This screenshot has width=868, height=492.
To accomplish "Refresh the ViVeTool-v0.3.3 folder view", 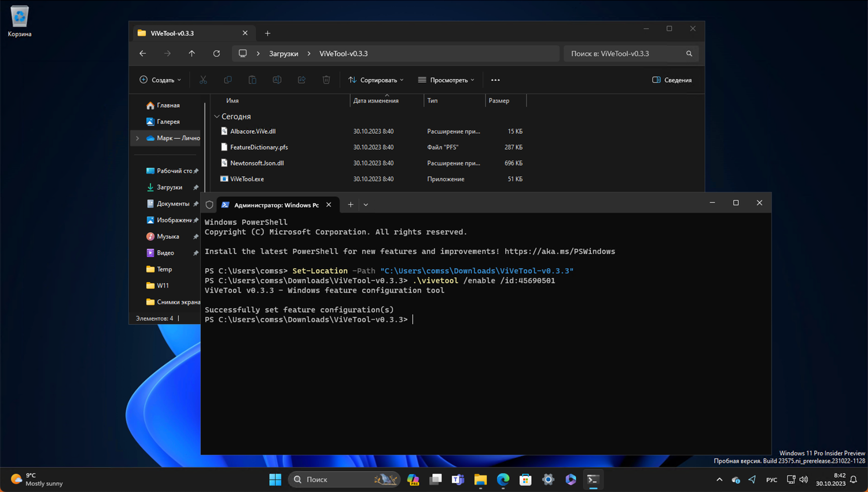I will (x=216, y=53).
